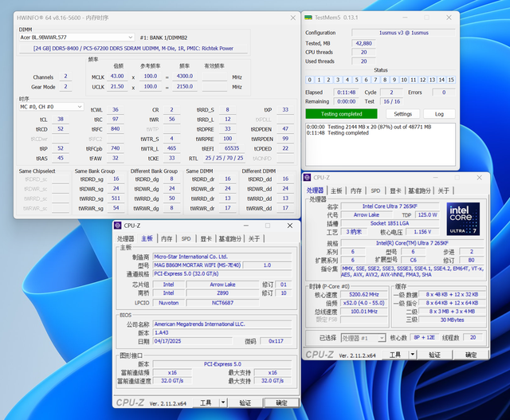
Task: Click Log button in TestMem5
Action: click(x=439, y=114)
